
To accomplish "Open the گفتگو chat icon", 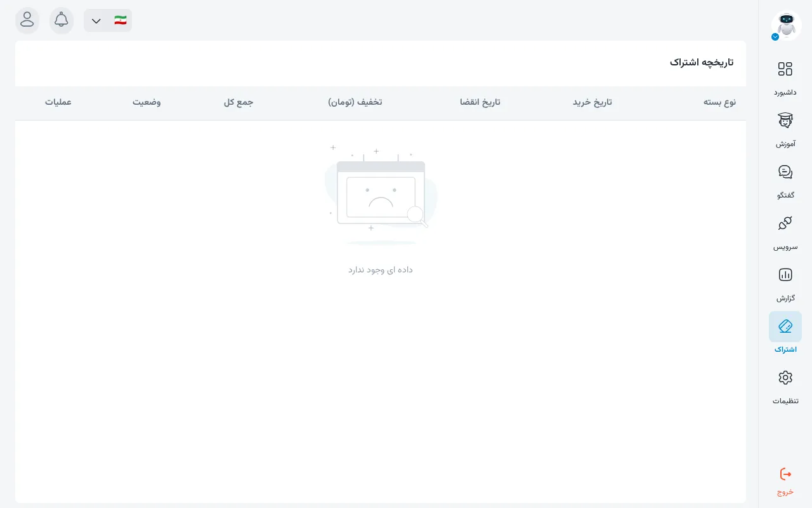I will point(785,171).
